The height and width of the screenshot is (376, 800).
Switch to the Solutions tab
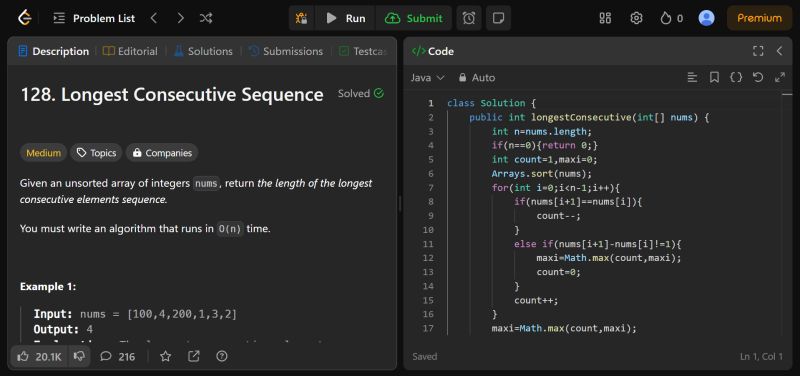[203, 51]
